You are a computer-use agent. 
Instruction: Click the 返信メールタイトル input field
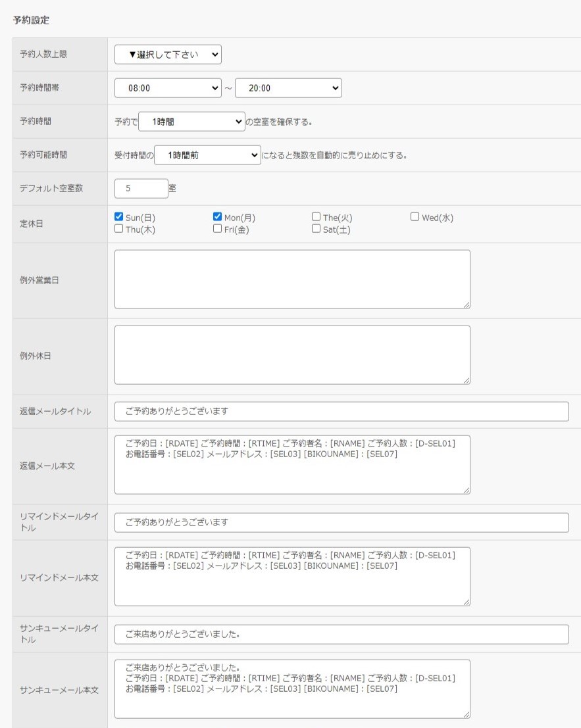(341, 411)
